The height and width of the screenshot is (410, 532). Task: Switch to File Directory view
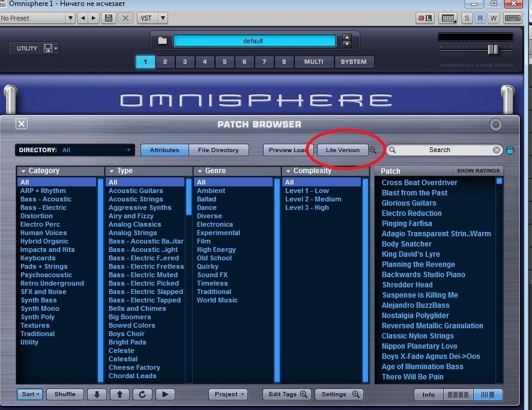(x=219, y=150)
